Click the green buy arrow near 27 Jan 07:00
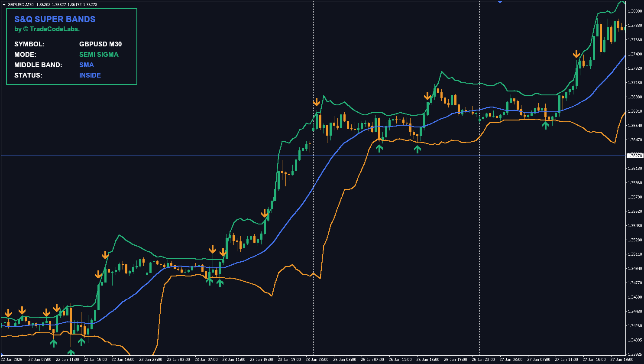The height and width of the screenshot is (364, 644). coord(546,125)
